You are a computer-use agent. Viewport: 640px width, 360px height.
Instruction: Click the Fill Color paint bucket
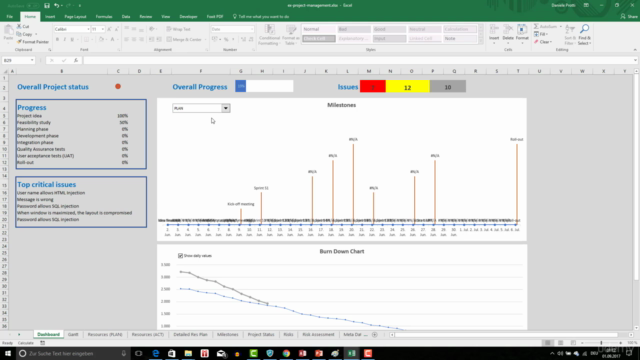101,40
